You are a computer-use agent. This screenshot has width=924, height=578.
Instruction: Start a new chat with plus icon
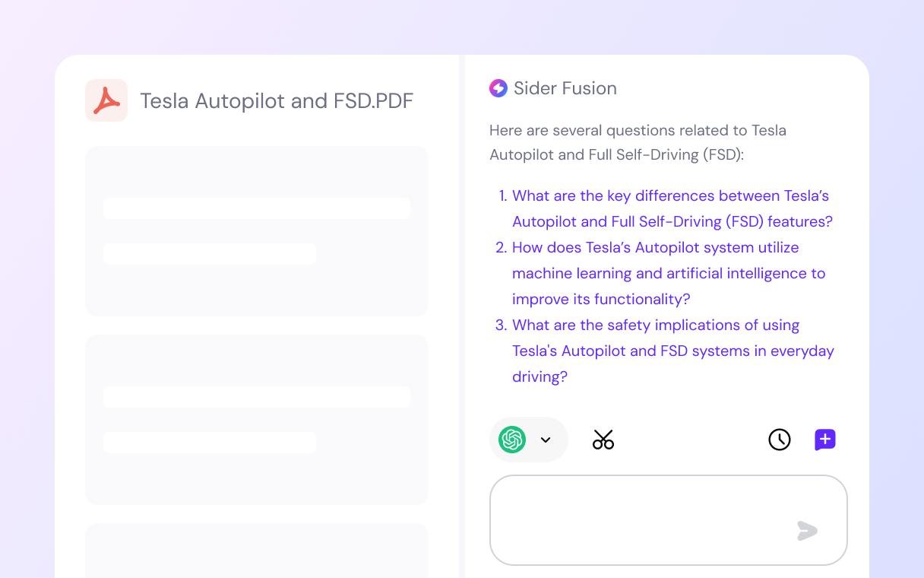(825, 440)
